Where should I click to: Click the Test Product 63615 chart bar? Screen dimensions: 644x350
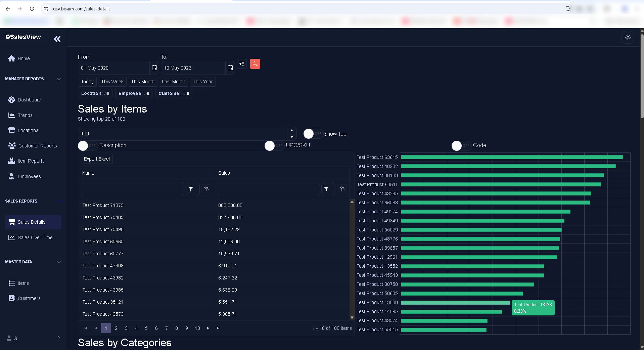click(x=512, y=157)
